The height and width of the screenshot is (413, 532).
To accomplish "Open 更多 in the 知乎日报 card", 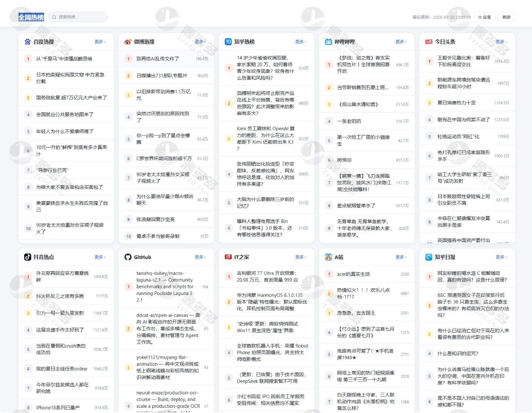I will click(x=501, y=257).
